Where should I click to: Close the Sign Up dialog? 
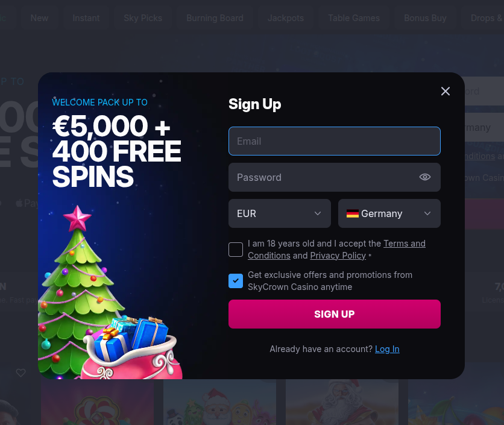click(445, 91)
